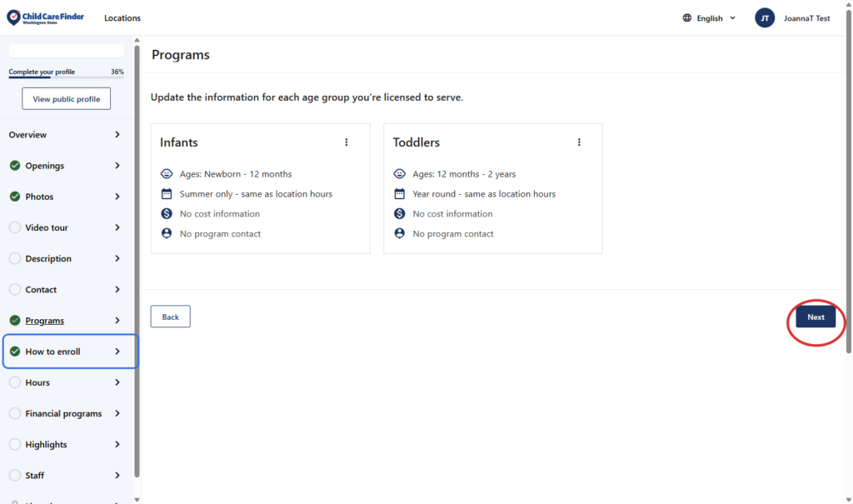Click the Infants cost dollar icon
Image resolution: width=853 pixels, height=504 pixels.
167,214
